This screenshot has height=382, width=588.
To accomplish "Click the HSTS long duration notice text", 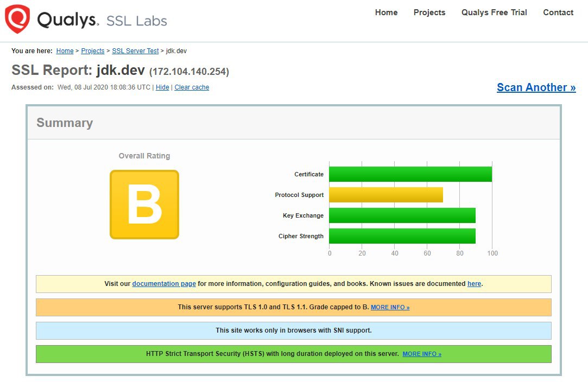I will 273,353.
